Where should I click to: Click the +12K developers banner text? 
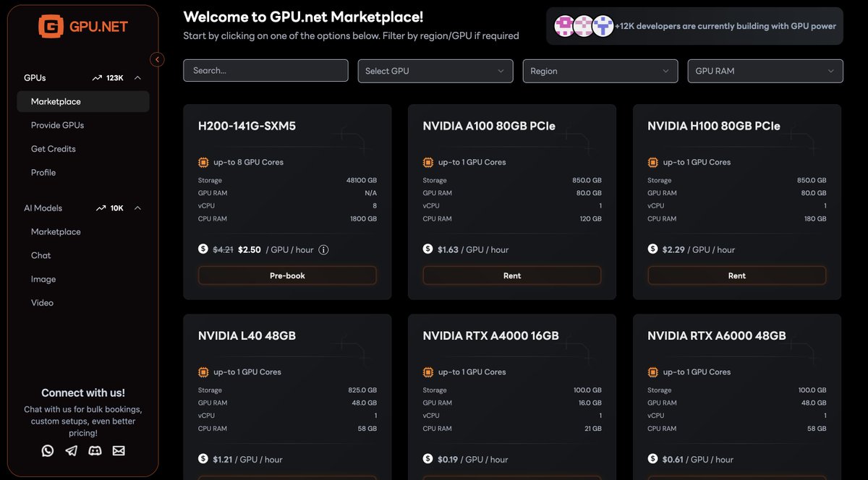pos(726,26)
